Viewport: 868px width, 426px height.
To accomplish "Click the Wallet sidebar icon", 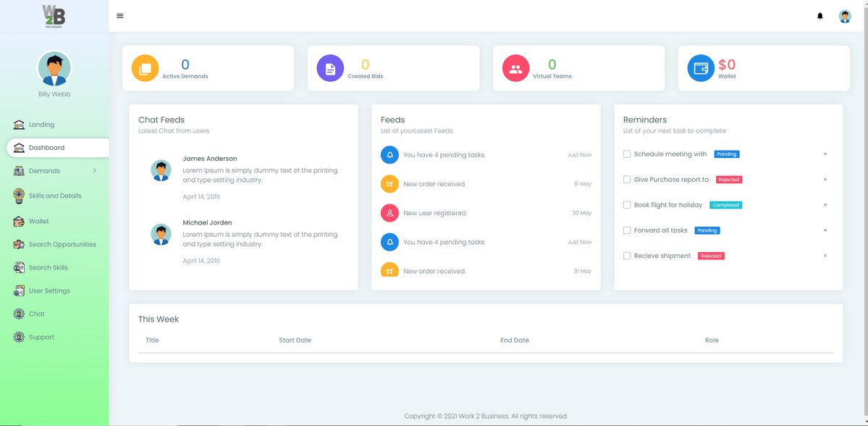I will coord(19,221).
